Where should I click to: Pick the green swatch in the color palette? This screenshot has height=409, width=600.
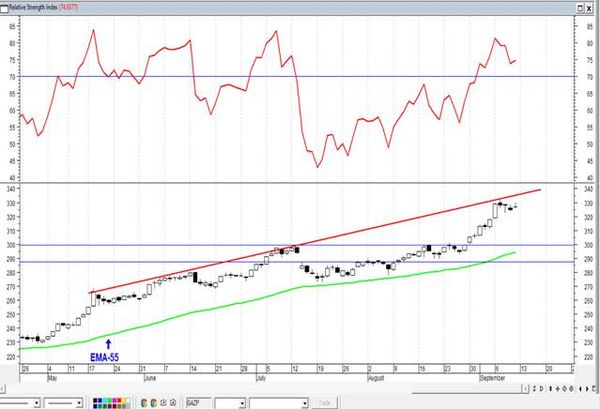pyautogui.click(x=109, y=400)
